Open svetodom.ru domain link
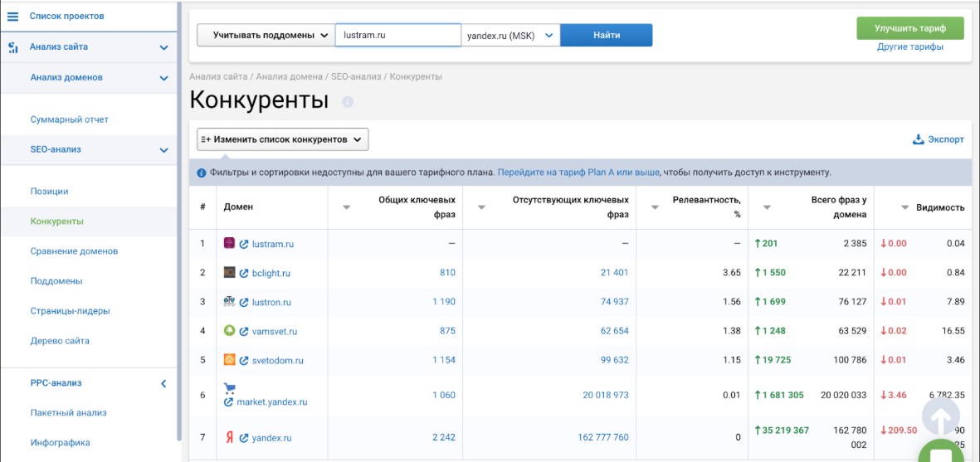 277,361
